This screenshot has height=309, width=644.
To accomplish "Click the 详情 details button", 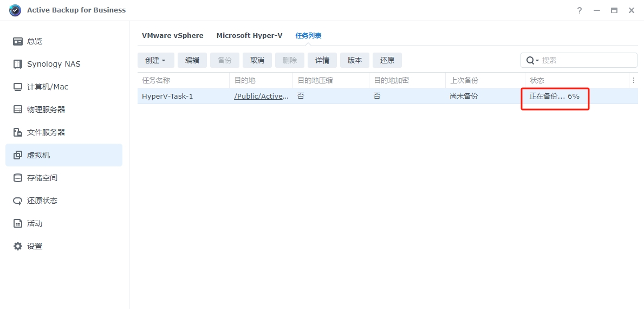I will (x=322, y=60).
